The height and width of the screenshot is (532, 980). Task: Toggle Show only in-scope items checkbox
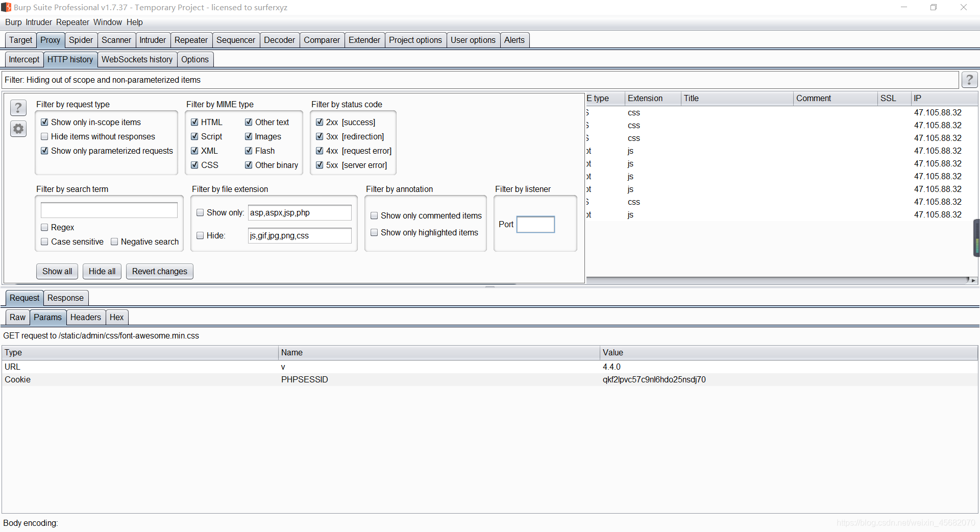(44, 122)
